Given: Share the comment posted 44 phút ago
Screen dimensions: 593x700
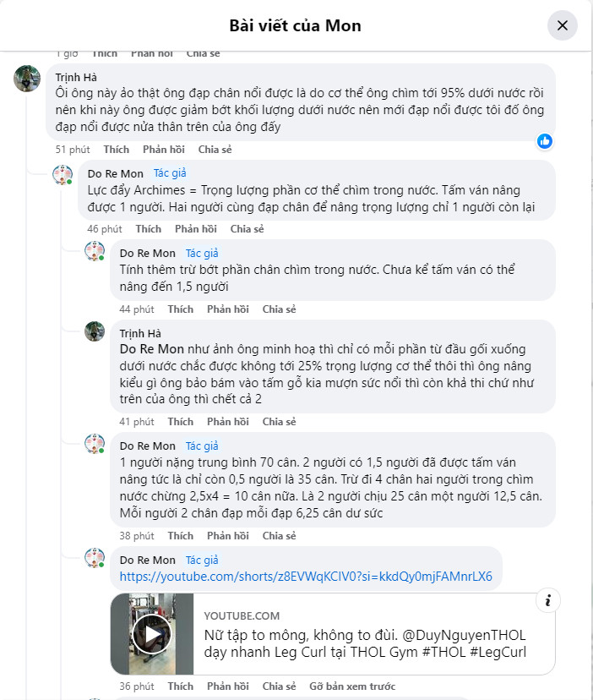Looking at the screenshot, I should (279, 309).
